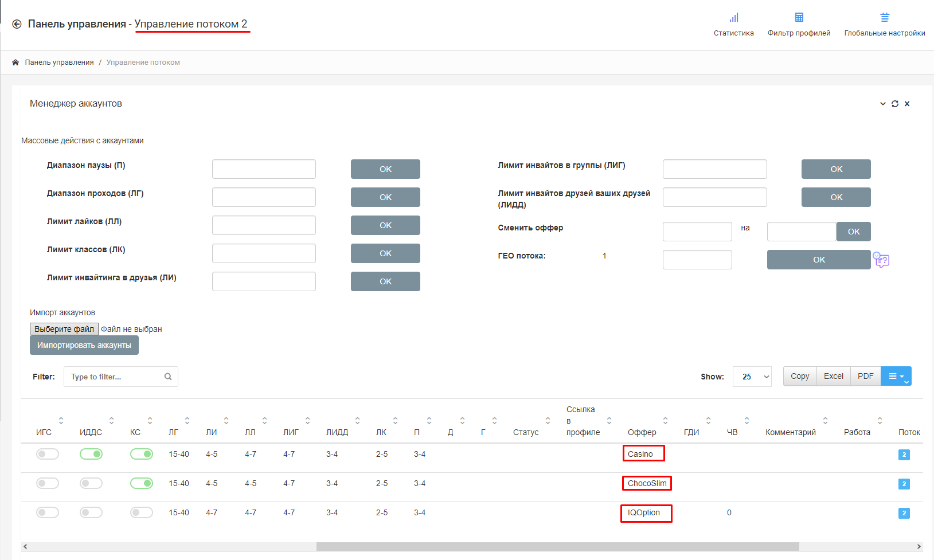Refresh the Менеджер аккаунтов panel
This screenshot has height=560, width=934.
coord(894,104)
